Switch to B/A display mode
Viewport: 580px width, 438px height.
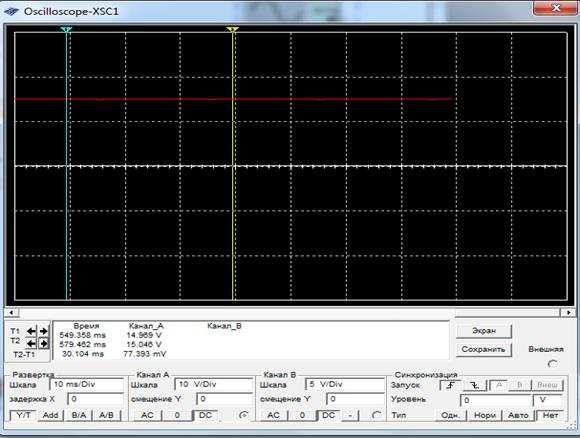pyautogui.click(x=78, y=415)
